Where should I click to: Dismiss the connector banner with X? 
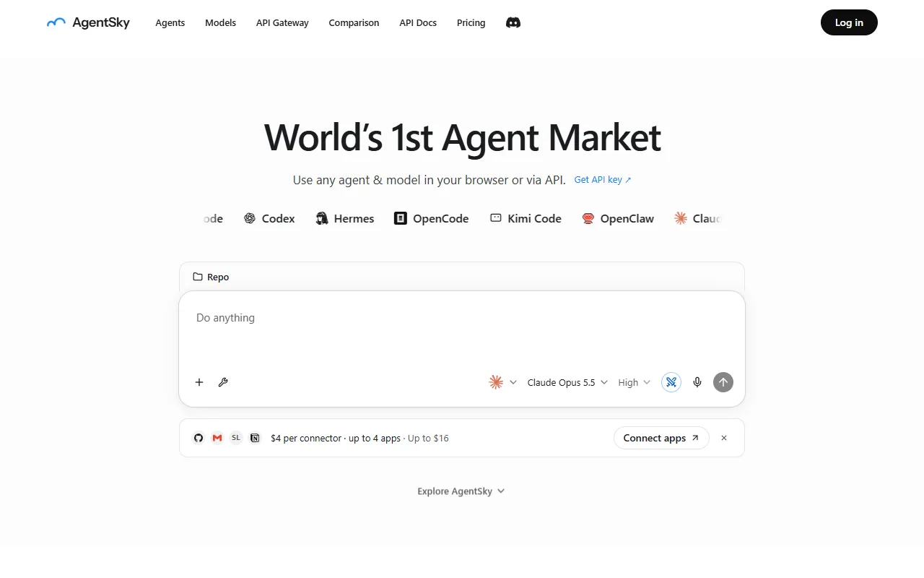[724, 438]
